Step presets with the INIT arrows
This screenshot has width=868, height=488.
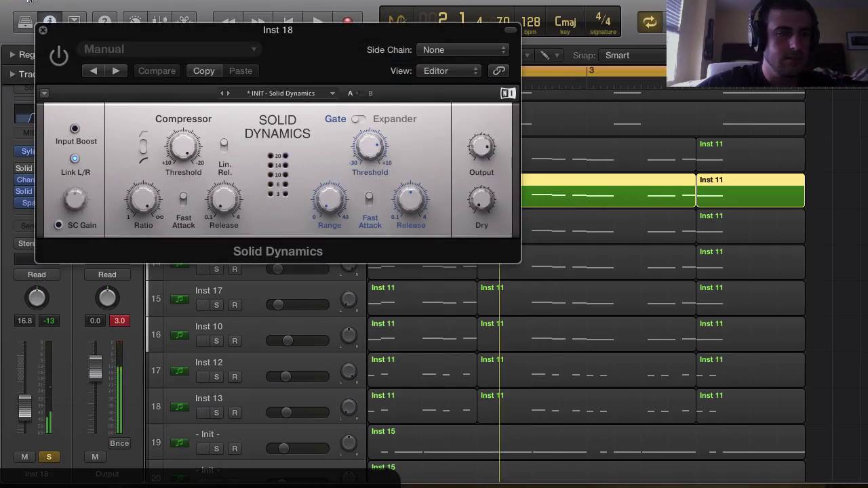(224, 93)
